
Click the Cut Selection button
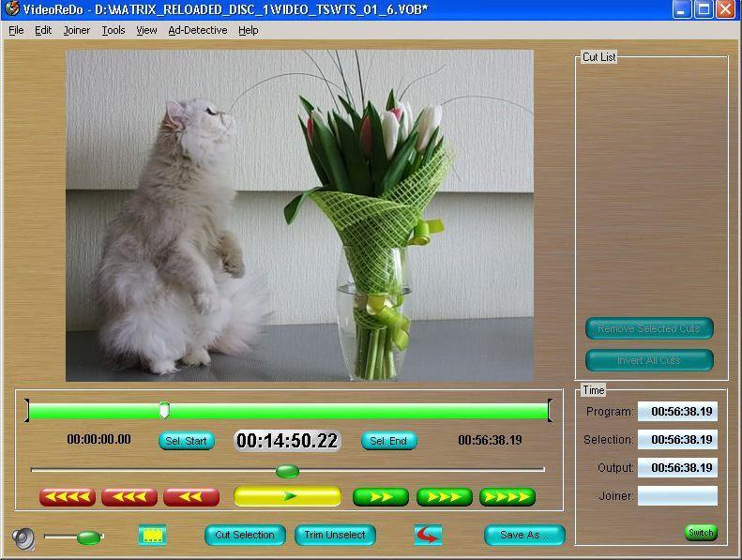point(245,535)
